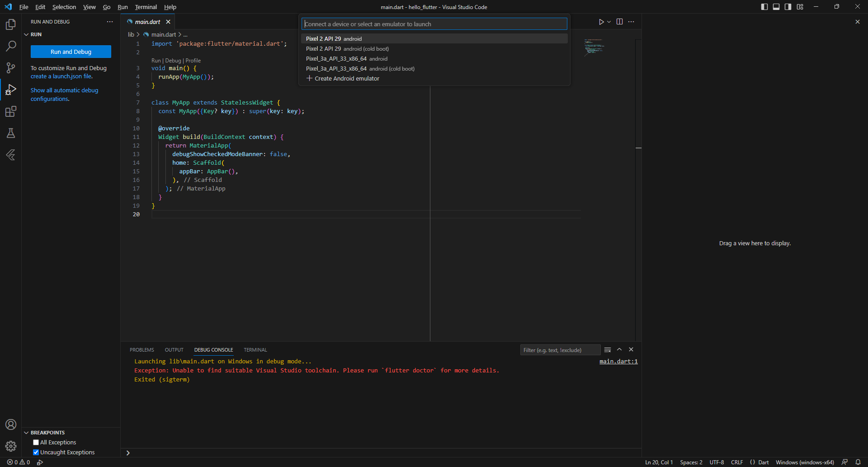This screenshot has height=467, width=868.
Task: Open the Selection menu
Action: click(x=64, y=7)
